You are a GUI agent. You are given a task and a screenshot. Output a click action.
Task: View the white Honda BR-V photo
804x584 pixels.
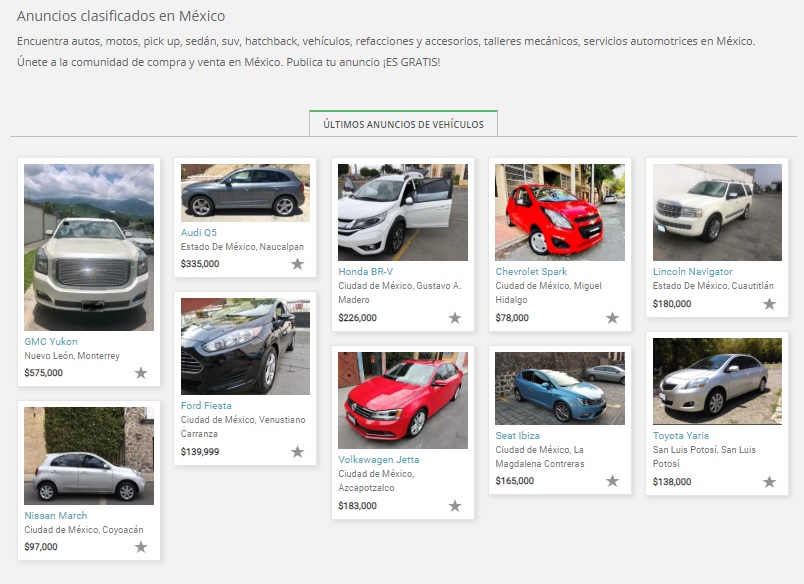tap(403, 212)
